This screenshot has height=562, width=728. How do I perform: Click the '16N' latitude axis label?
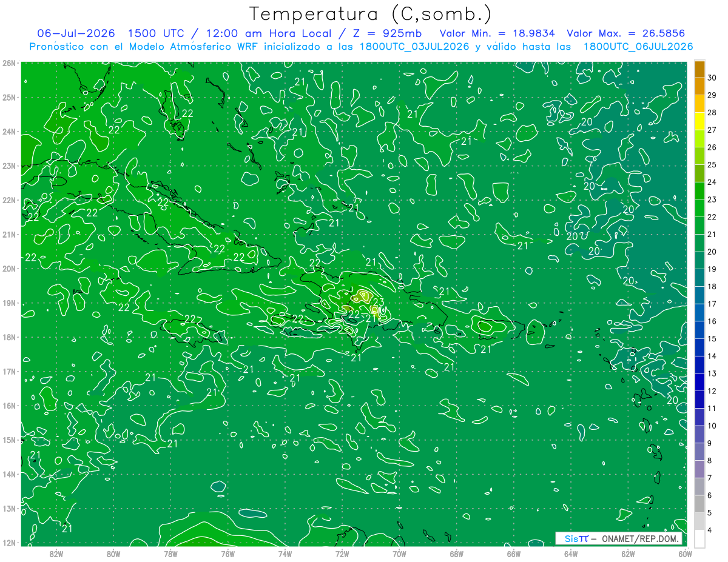coord(9,406)
